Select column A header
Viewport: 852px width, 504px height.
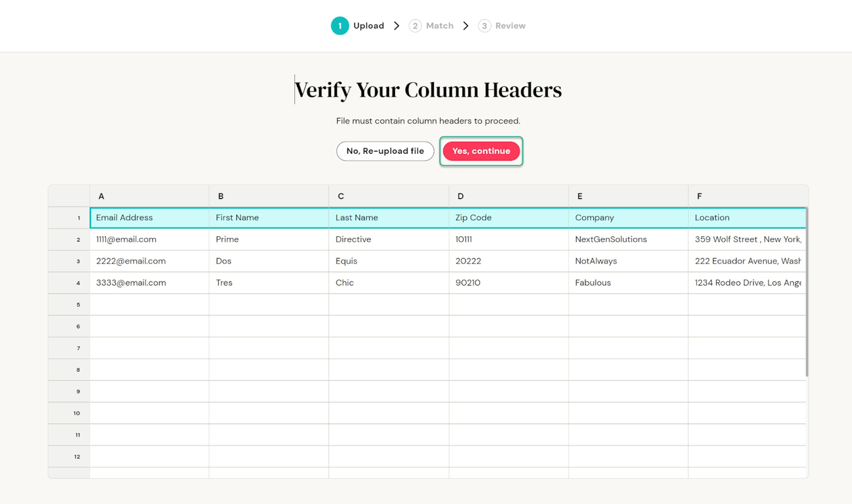(149, 196)
